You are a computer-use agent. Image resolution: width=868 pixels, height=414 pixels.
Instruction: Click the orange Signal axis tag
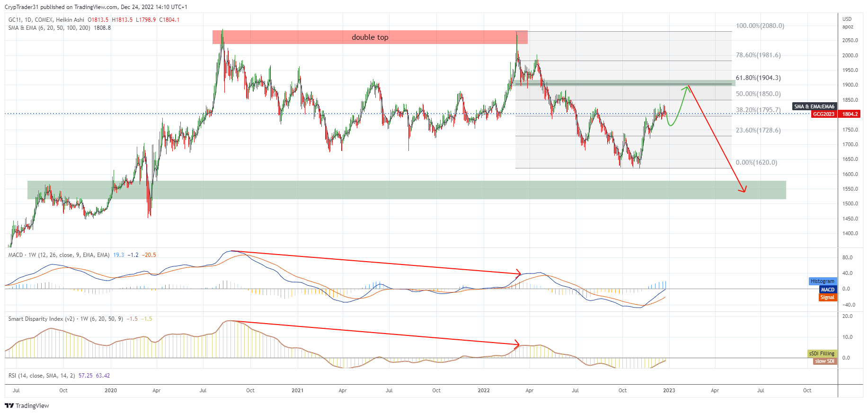[x=827, y=297]
